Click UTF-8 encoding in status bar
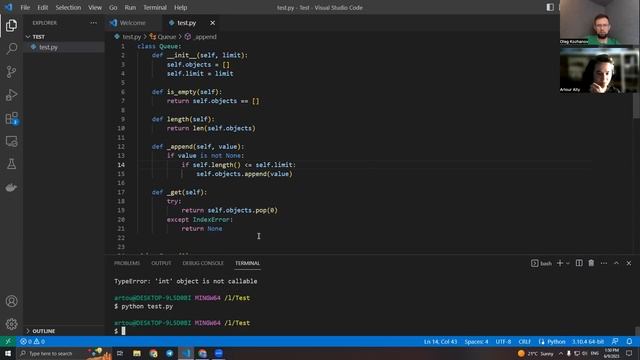The width and height of the screenshot is (640, 360). tap(503, 342)
